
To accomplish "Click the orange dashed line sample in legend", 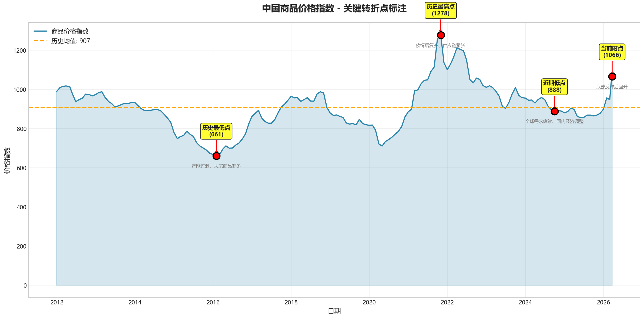I will 40,41.
